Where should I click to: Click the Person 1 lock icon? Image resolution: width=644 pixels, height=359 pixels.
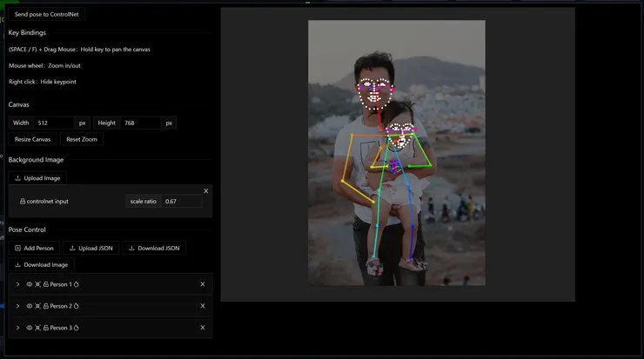[46, 284]
